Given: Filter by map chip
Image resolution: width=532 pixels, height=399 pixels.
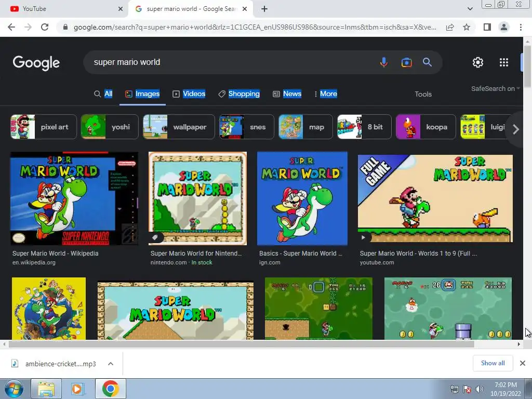Looking at the screenshot, I should click(305, 127).
